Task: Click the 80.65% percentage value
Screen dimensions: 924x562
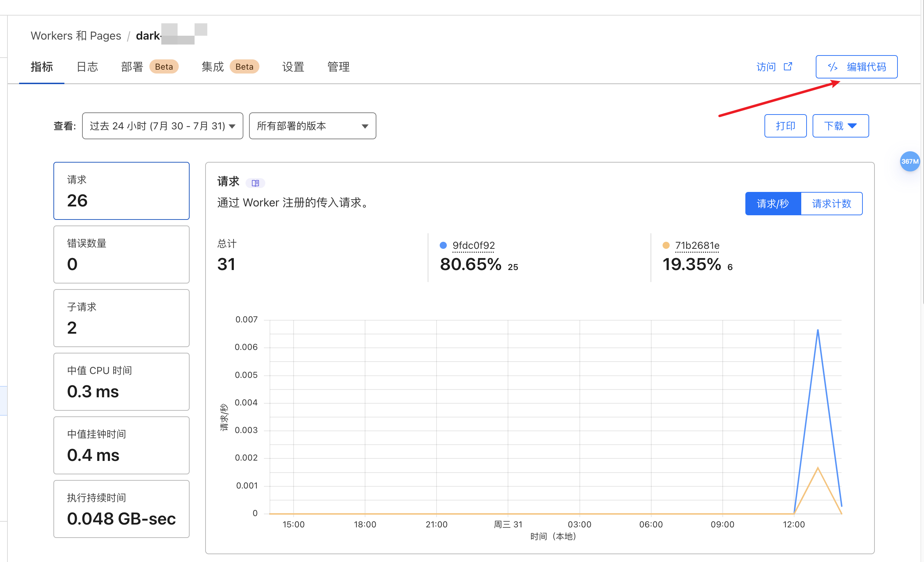Action: 470,264
